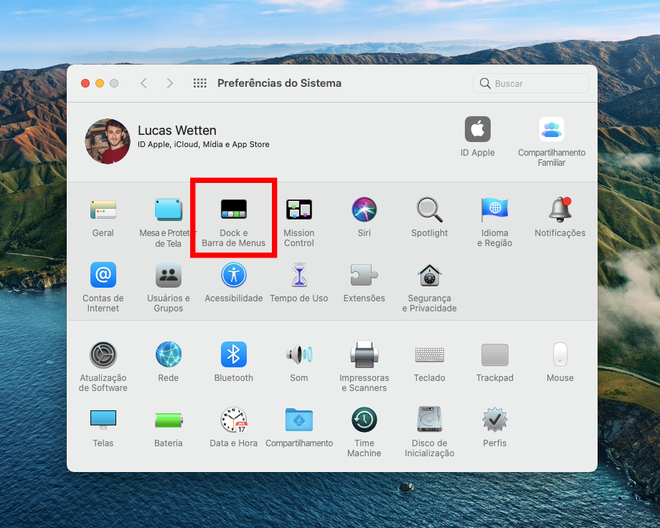Open Som sound preferences

(299, 355)
